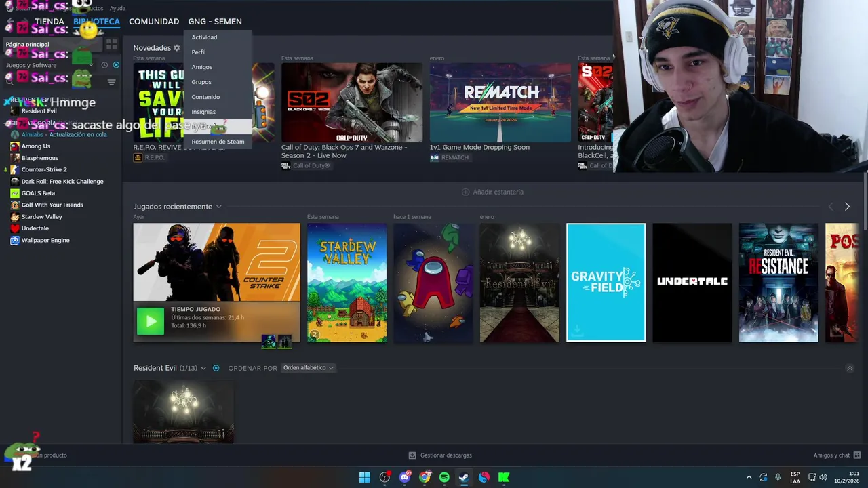868x488 pixels.
Task: Click Aimlabs icon in game list
Action: [x=15, y=134]
